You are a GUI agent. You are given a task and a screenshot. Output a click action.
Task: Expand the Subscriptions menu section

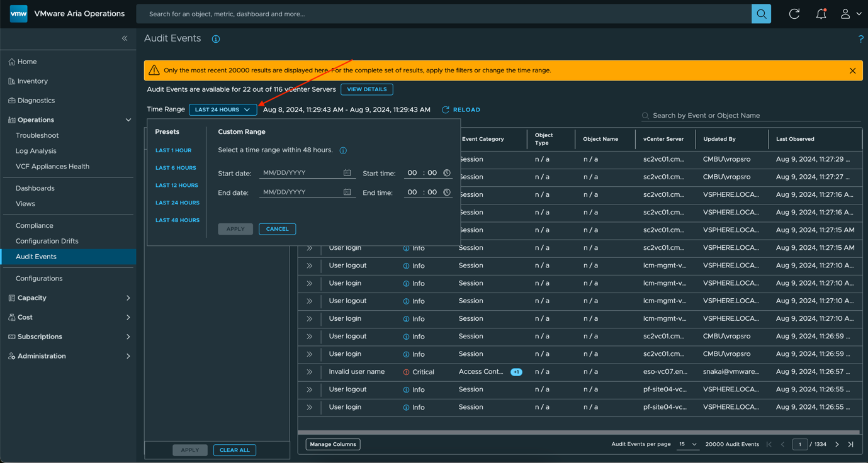pos(128,337)
